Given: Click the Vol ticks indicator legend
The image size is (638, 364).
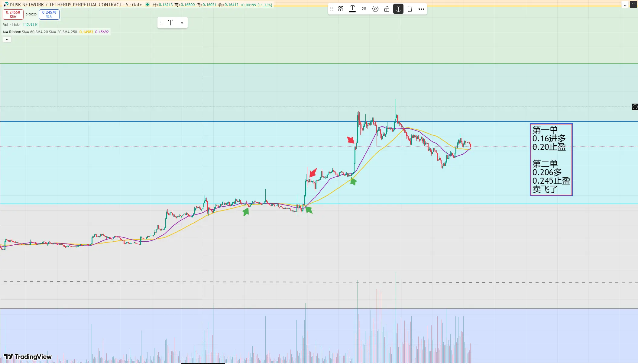Looking at the screenshot, I should click(x=11, y=24).
